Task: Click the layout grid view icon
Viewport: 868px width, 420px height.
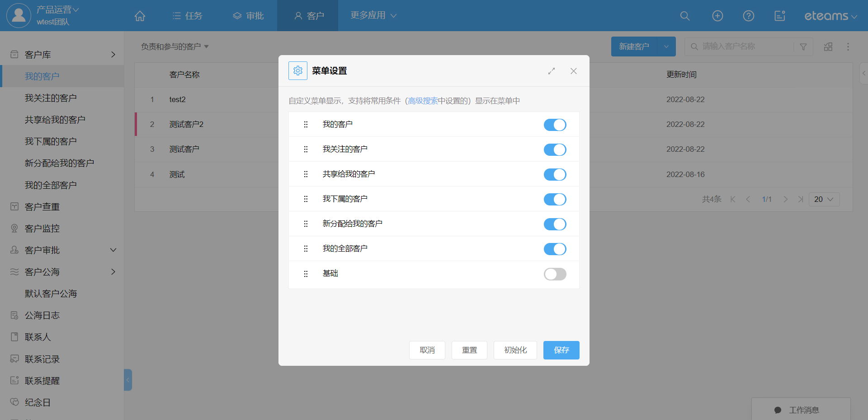Action: 828,47
